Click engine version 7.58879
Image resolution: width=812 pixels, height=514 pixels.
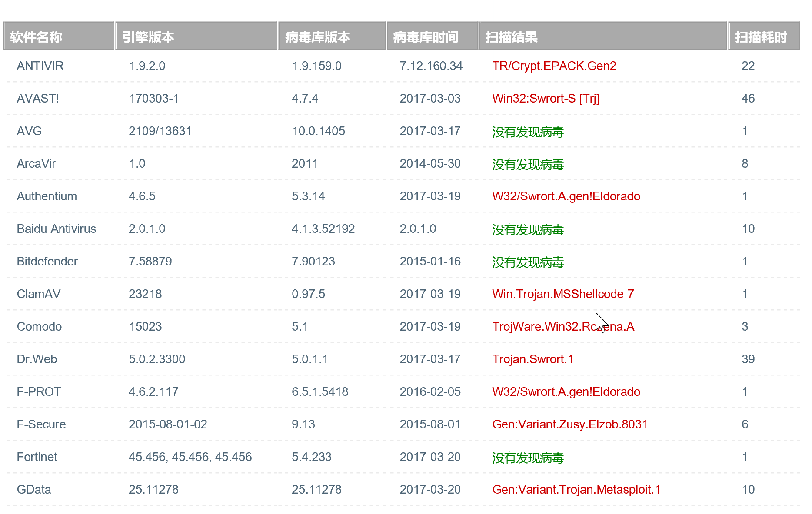[x=150, y=262]
